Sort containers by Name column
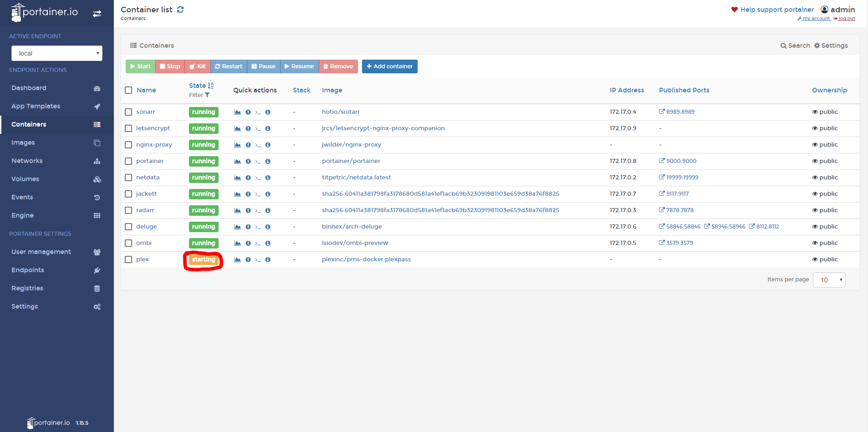Viewport: 868px width, 432px height. tap(146, 90)
